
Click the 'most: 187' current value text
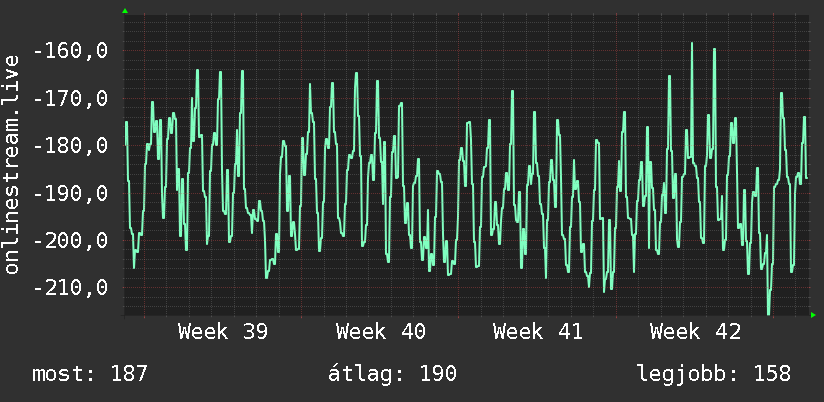click(x=90, y=374)
